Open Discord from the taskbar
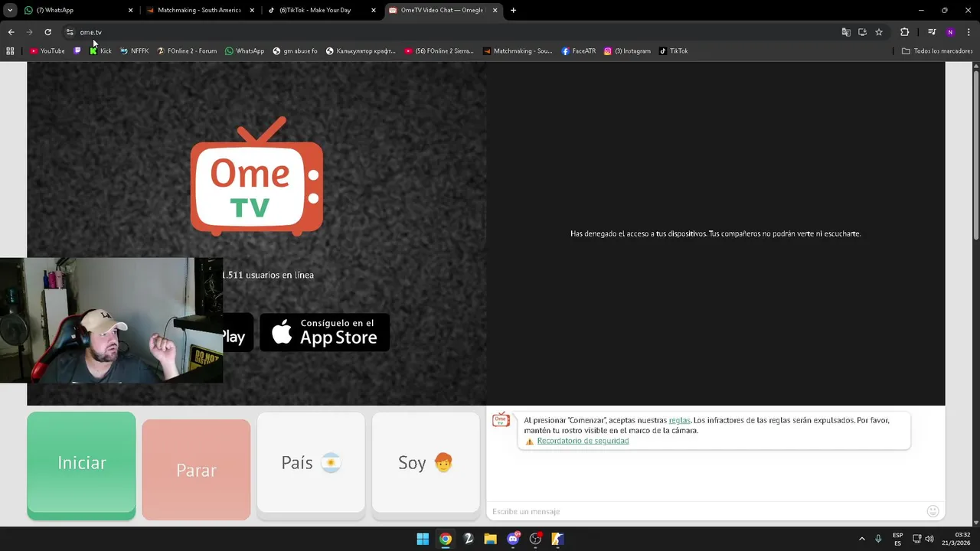The image size is (980, 551). (513, 539)
